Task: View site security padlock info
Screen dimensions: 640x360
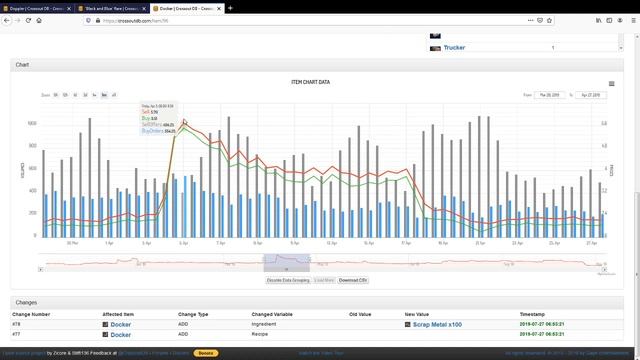Action: point(98,20)
